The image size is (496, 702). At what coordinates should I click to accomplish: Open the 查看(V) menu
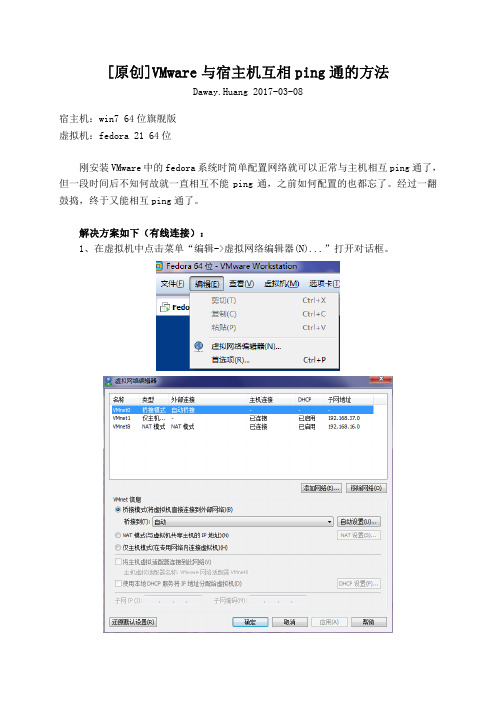[241, 284]
